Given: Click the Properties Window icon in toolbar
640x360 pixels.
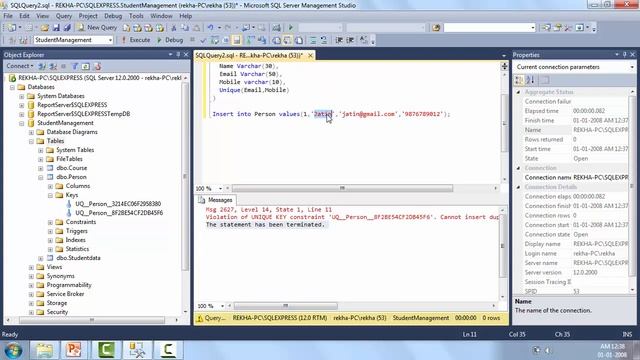Looking at the screenshot, I should (558, 28).
